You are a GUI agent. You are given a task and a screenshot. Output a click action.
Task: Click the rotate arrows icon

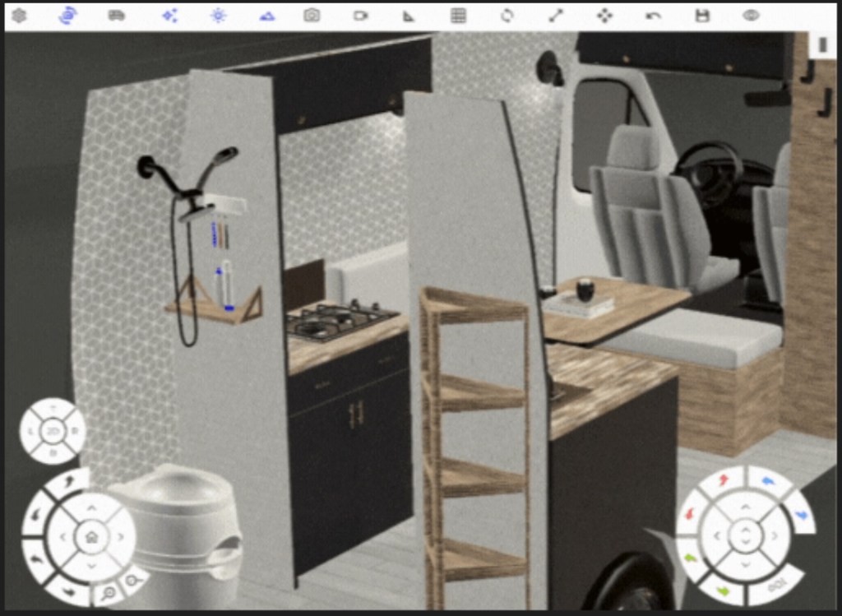coord(507,16)
